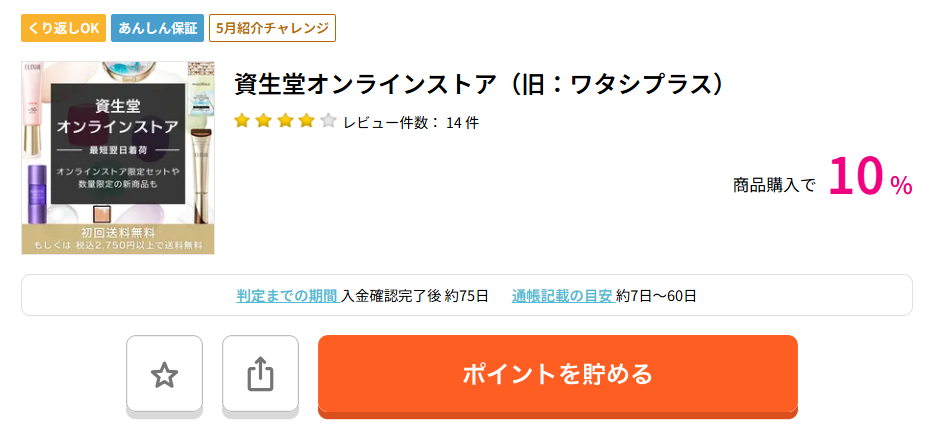The height and width of the screenshot is (433, 943).
Task: Click the 資生堂オンラインストア banner thumbnail
Action: point(118,158)
